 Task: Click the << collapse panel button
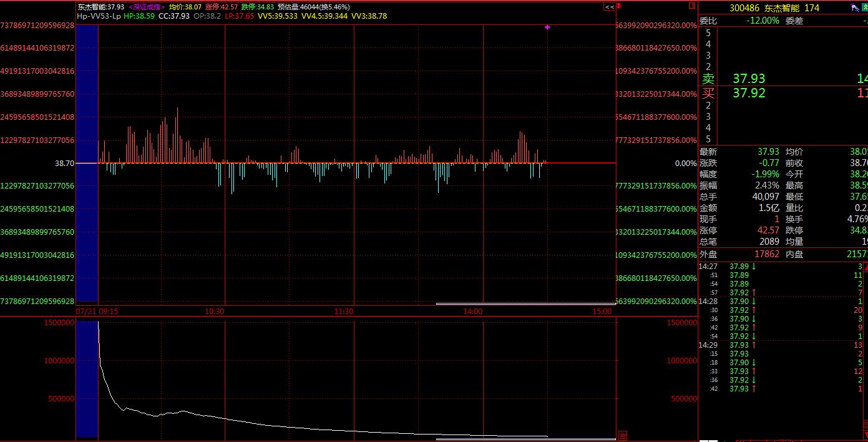click(x=609, y=7)
